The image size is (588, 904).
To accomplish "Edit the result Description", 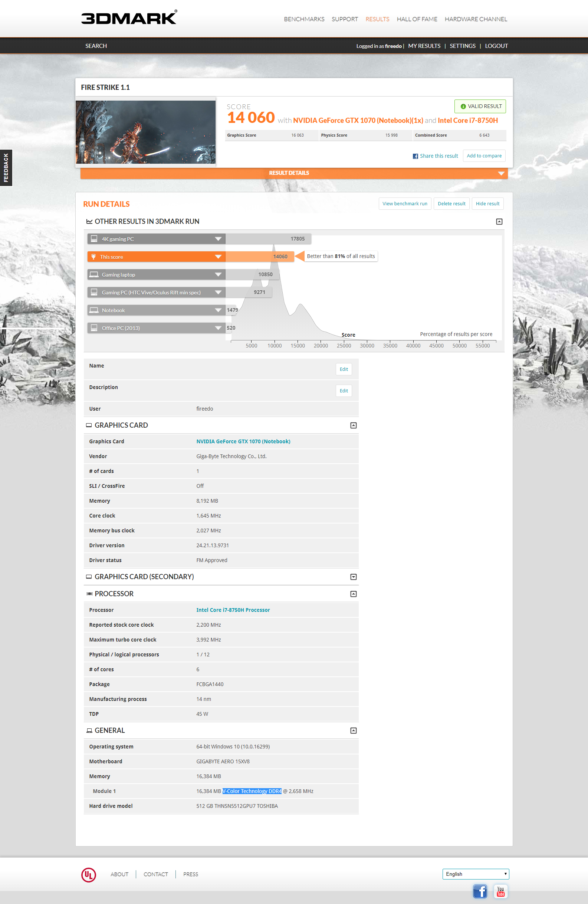I will click(344, 391).
